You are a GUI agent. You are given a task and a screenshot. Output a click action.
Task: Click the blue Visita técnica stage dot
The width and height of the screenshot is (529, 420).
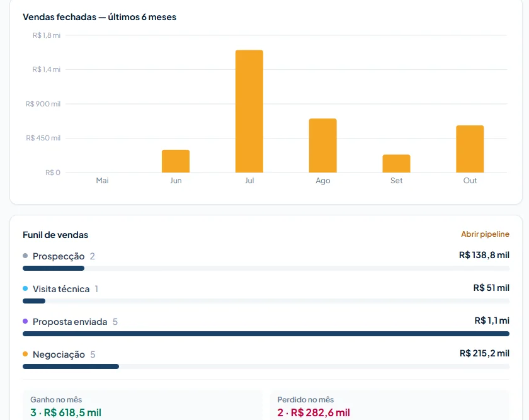[25, 288]
